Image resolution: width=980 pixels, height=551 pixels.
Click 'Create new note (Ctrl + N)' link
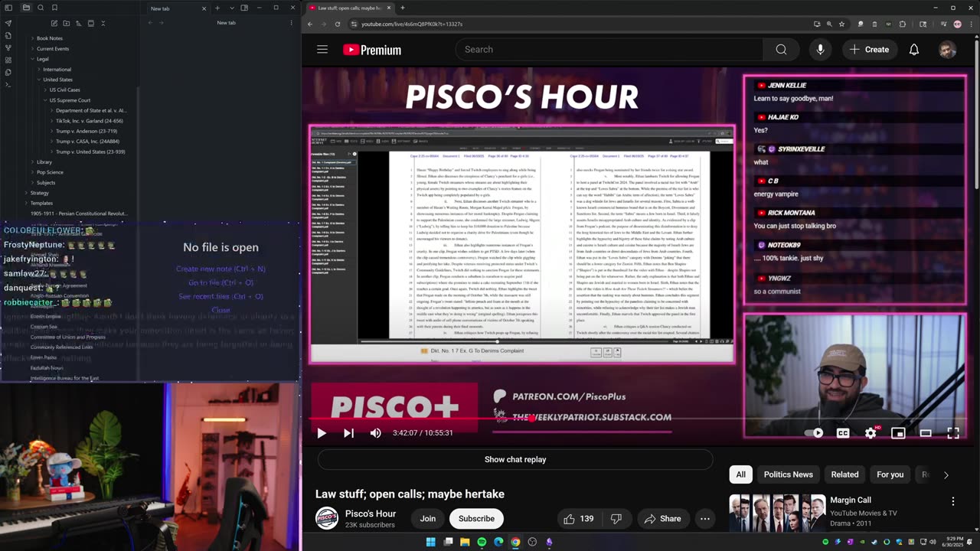click(x=220, y=269)
